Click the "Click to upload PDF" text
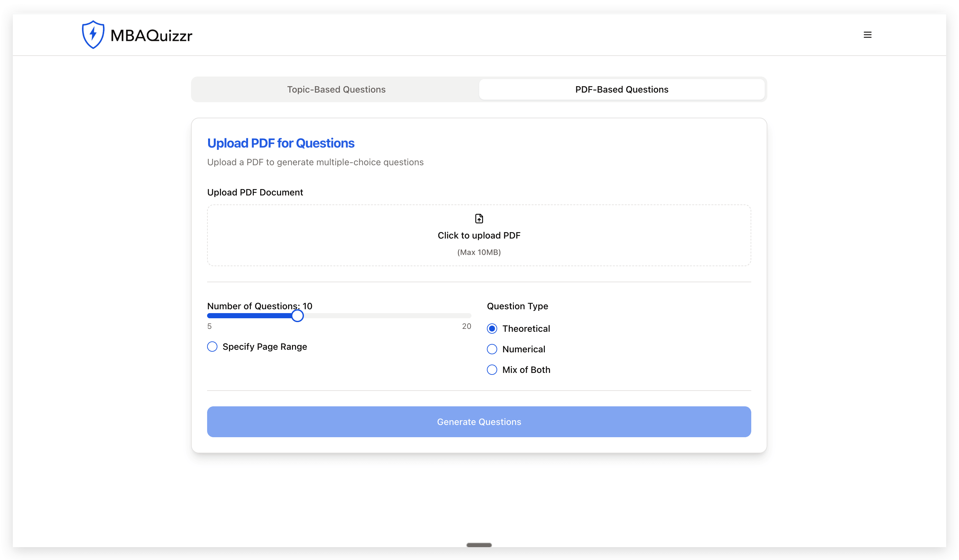This screenshot has height=560, width=959. (479, 235)
